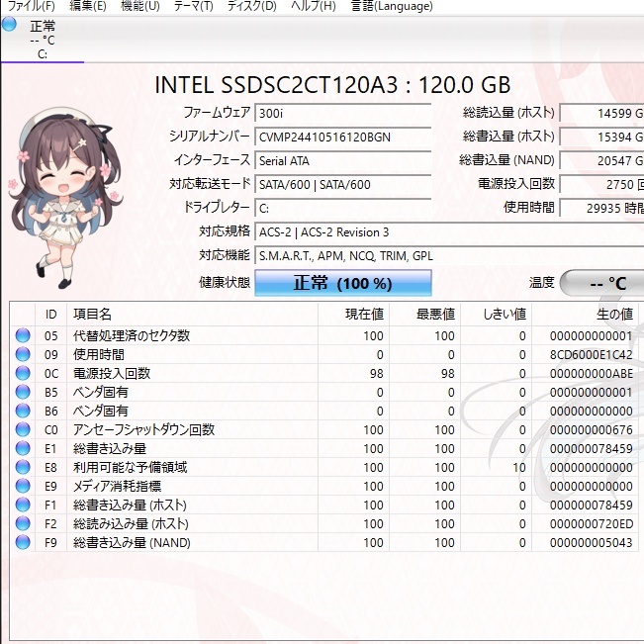Select row 総読み込み量 (ホスト)
The height and width of the screenshot is (644, 644).
(131, 523)
